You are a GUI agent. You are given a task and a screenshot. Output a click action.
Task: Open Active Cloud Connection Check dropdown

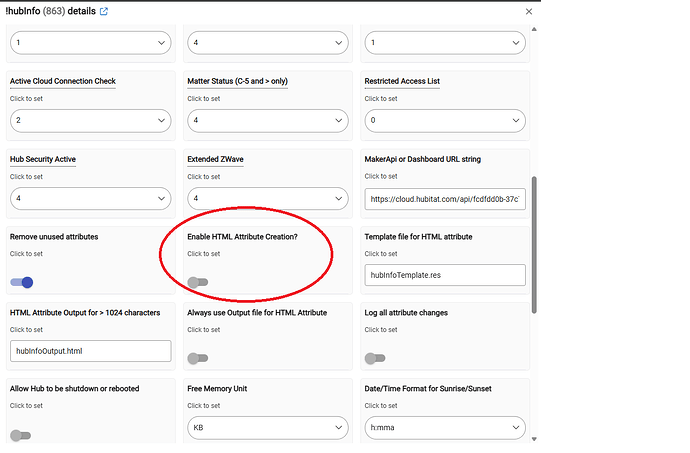91,121
